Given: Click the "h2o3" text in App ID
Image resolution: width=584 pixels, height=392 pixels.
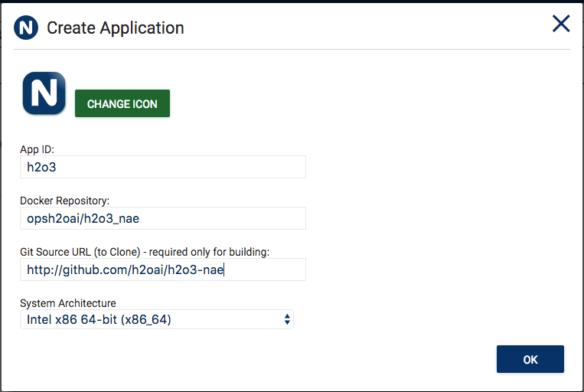Looking at the screenshot, I should pos(42,167).
